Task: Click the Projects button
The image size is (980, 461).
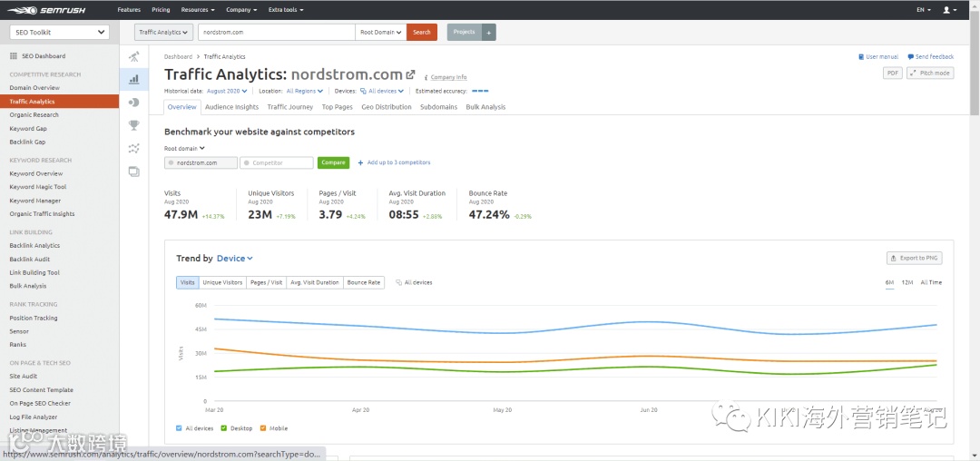Action: pyautogui.click(x=465, y=32)
